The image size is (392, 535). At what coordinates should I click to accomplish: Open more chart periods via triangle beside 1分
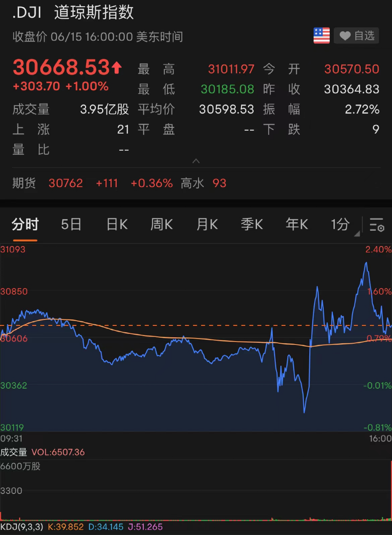tap(357, 234)
